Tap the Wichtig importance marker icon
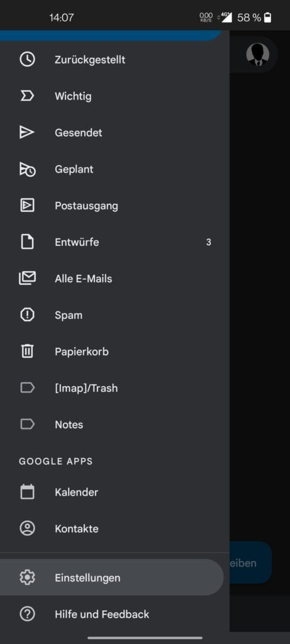This screenshot has width=290, height=644. point(27,96)
